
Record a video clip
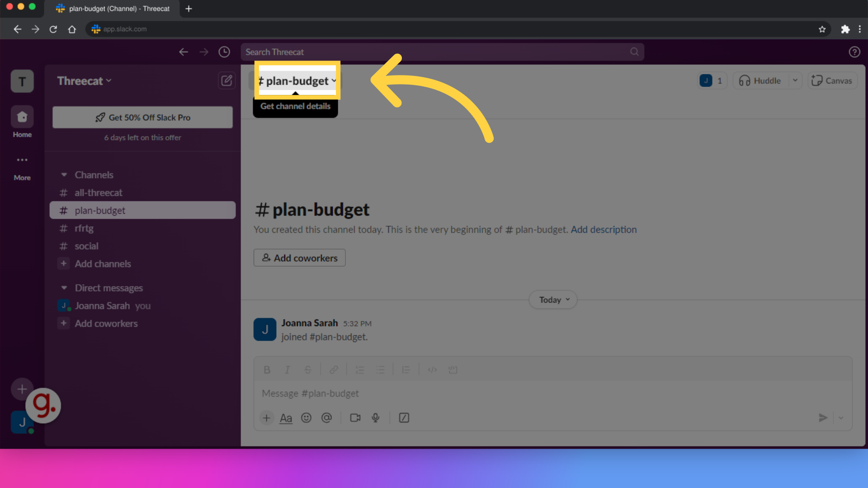click(x=355, y=418)
